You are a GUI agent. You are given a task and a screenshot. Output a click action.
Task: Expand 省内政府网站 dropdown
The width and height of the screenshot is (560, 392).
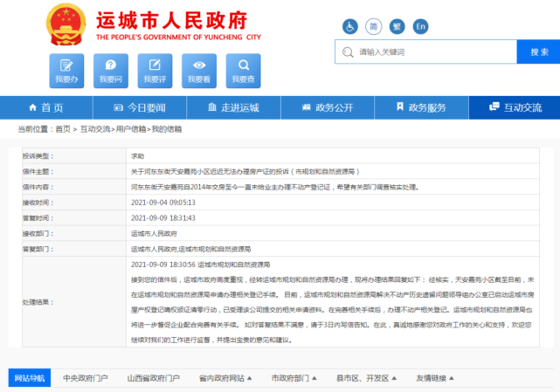pyautogui.click(x=225, y=378)
